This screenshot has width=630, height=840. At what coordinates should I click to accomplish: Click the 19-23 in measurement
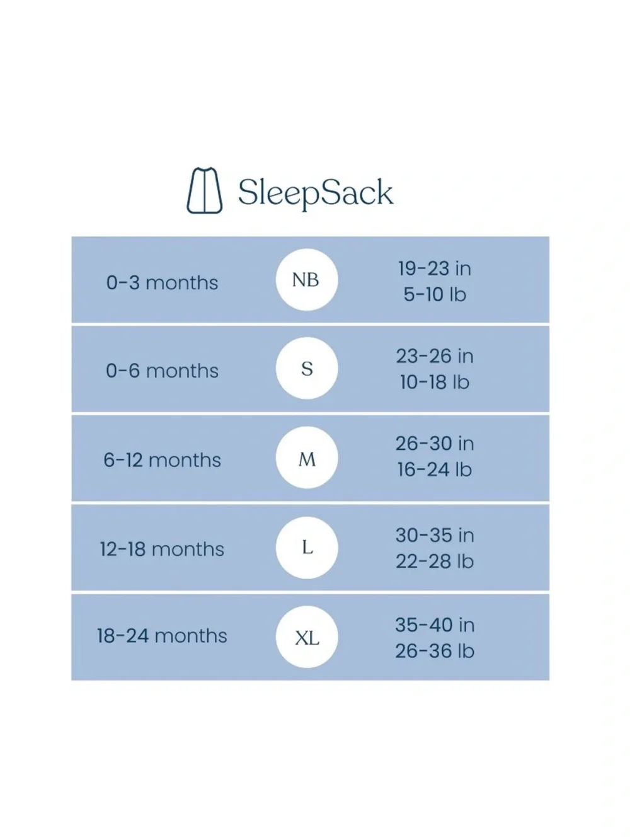435,268
